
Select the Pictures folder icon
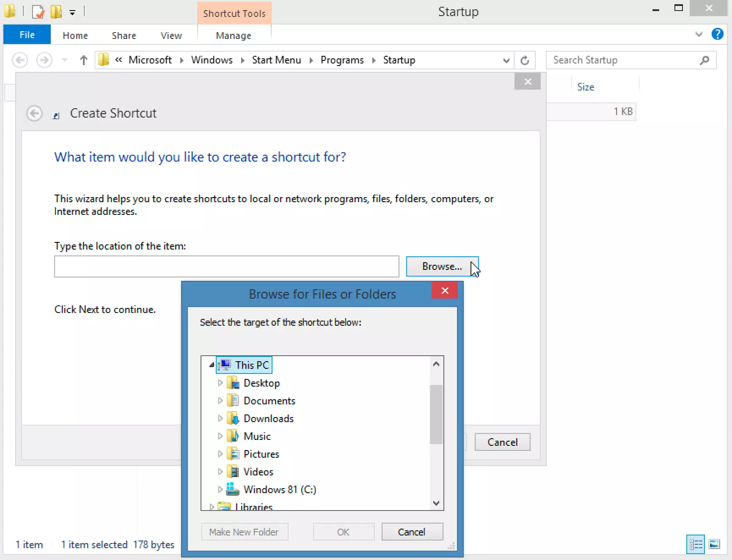[233, 454]
